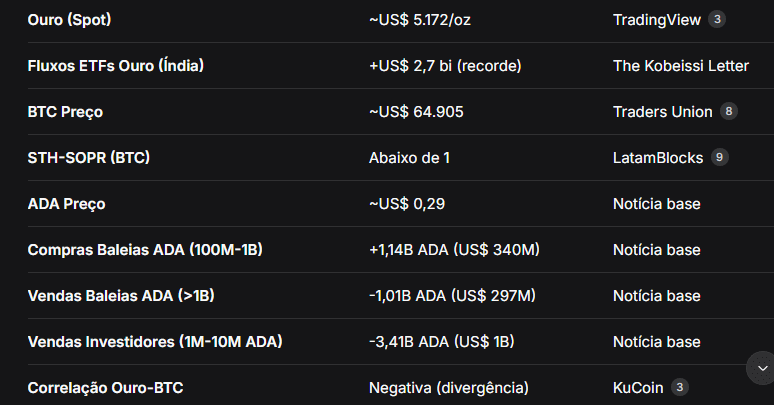The image size is (774, 405).
Task: Select the BTC Preço row label
Action: click(x=65, y=112)
